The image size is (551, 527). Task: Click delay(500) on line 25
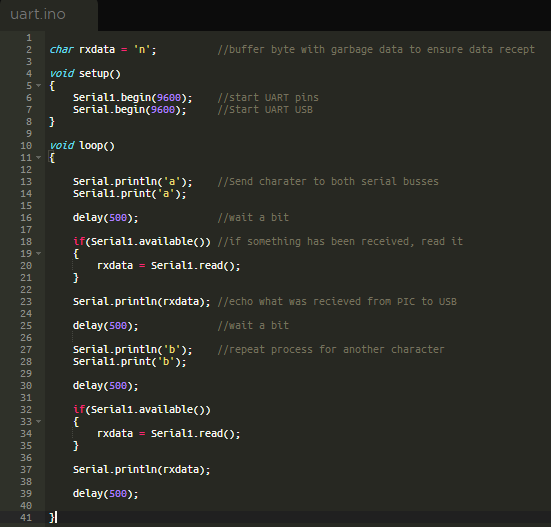pyautogui.click(x=105, y=326)
